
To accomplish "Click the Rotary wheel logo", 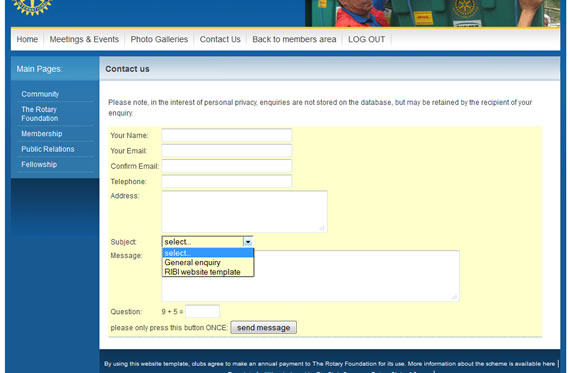I will pos(32,7).
